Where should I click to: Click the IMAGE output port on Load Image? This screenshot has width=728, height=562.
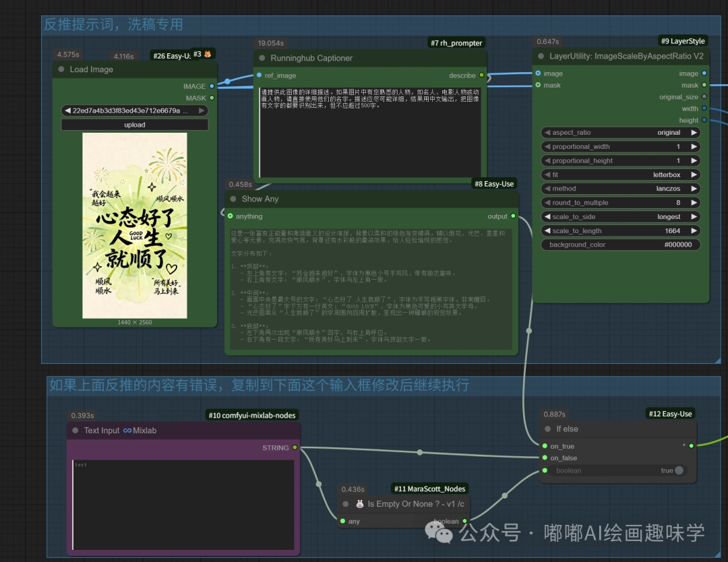point(212,86)
